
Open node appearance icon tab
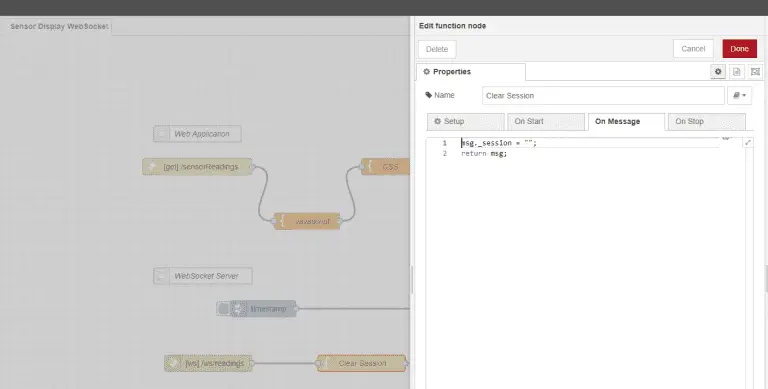(755, 72)
